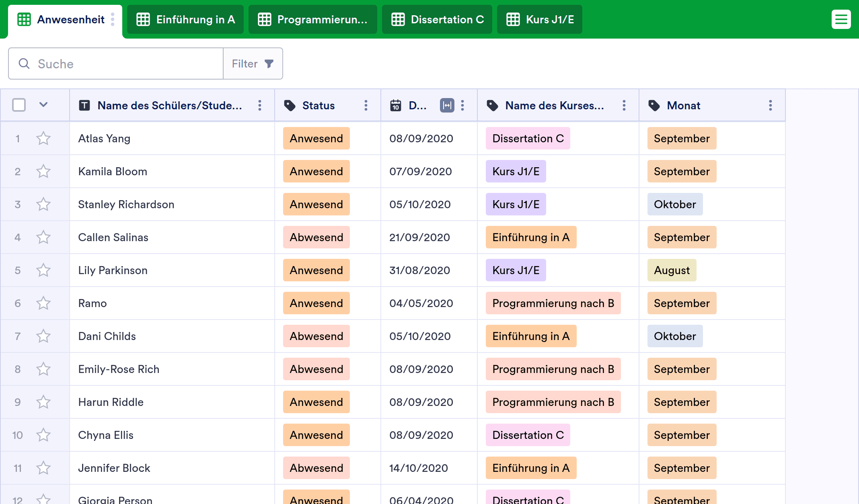Click September tag in Jennifer Block row
The height and width of the screenshot is (504, 859).
(x=682, y=468)
